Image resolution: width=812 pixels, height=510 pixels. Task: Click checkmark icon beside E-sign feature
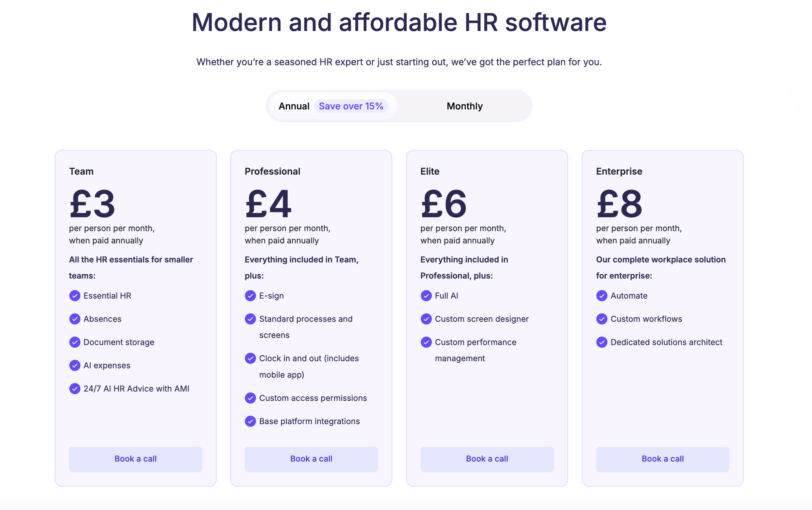tap(251, 295)
